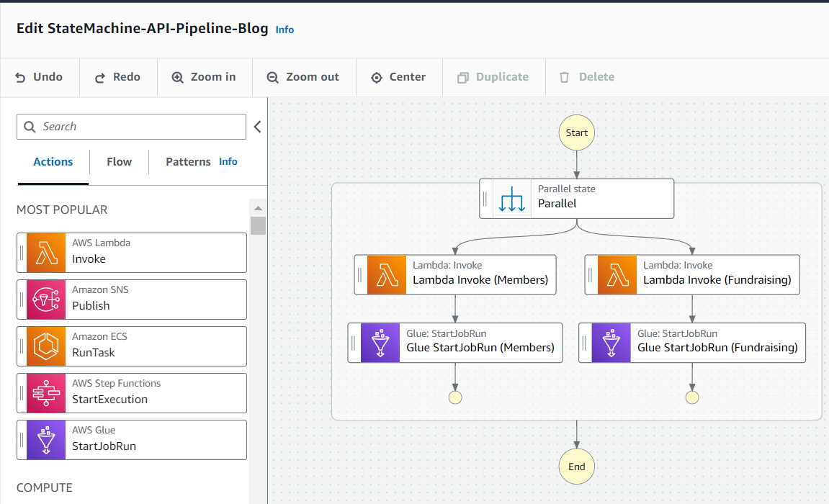Click the Duplicate button

[x=493, y=77]
